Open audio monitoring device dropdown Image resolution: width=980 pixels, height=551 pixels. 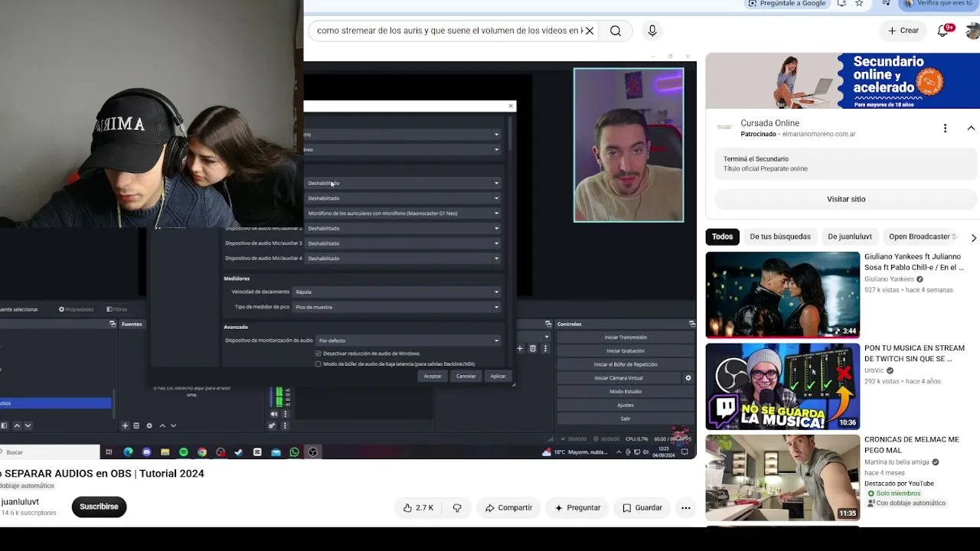tap(409, 341)
